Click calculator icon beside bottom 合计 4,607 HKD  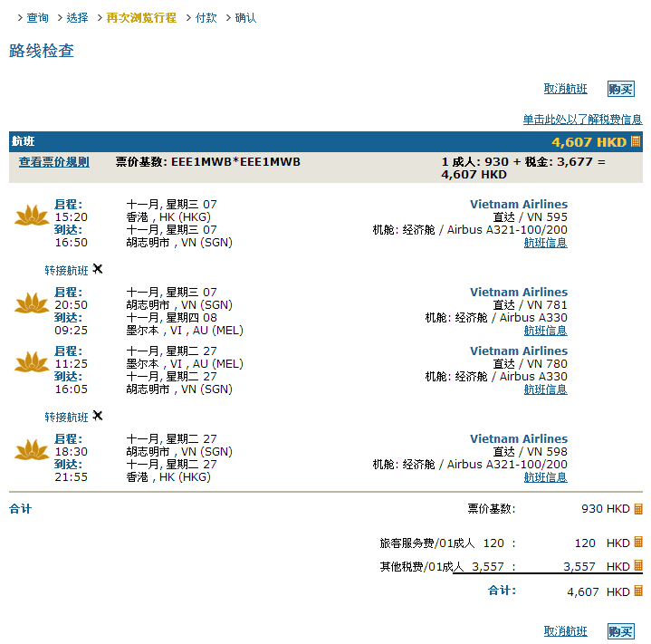pyautogui.click(x=637, y=591)
